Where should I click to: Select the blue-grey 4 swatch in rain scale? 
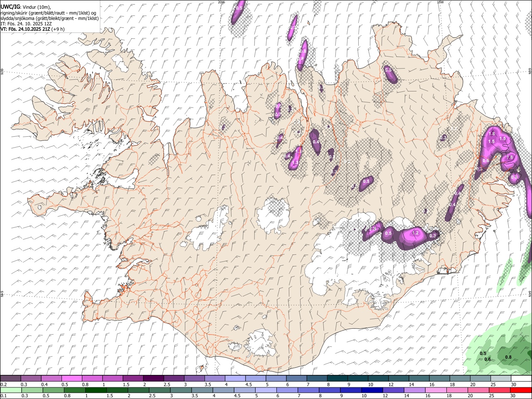(224, 390)
